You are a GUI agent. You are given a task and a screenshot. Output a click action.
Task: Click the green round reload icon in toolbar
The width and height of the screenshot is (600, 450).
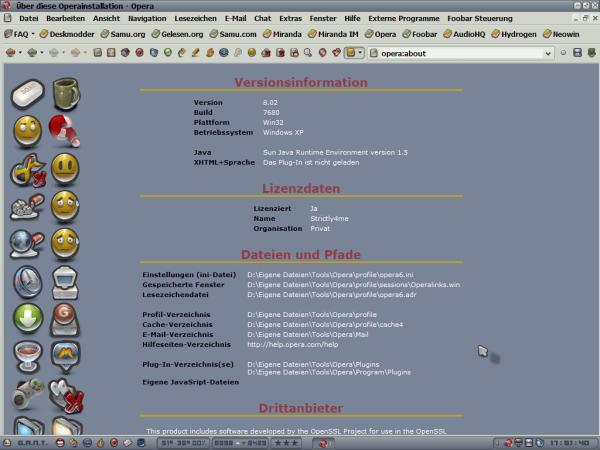168,52
